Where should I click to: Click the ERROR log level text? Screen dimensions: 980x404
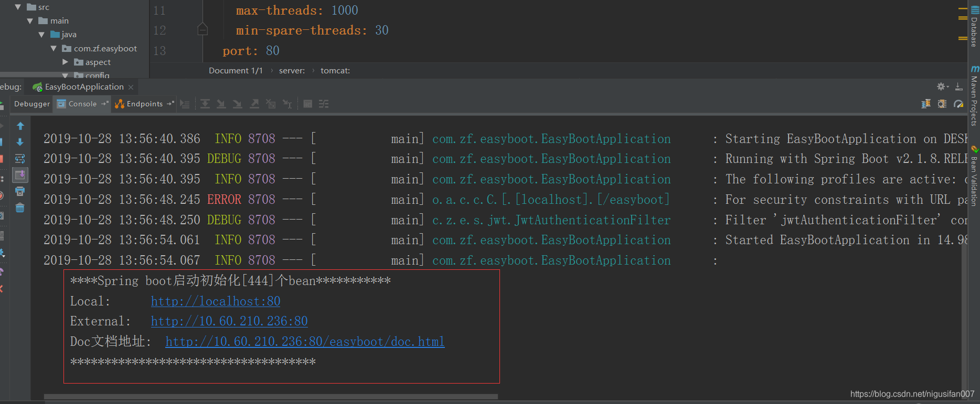pyautogui.click(x=224, y=200)
